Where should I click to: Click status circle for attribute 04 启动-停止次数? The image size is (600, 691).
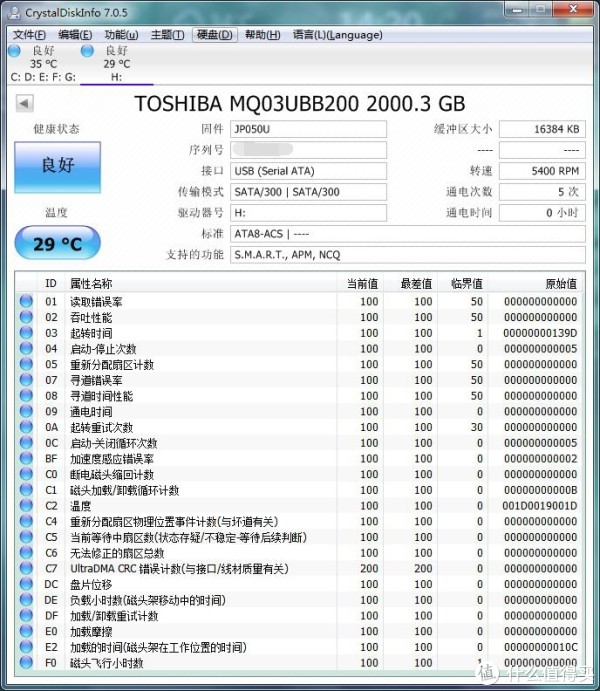point(26,349)
